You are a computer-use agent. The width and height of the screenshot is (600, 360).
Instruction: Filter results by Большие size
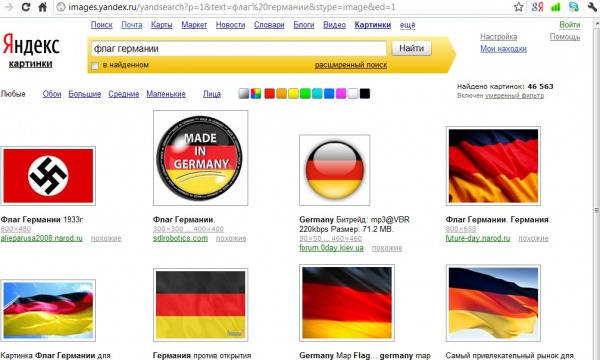[x=85, y=94]
